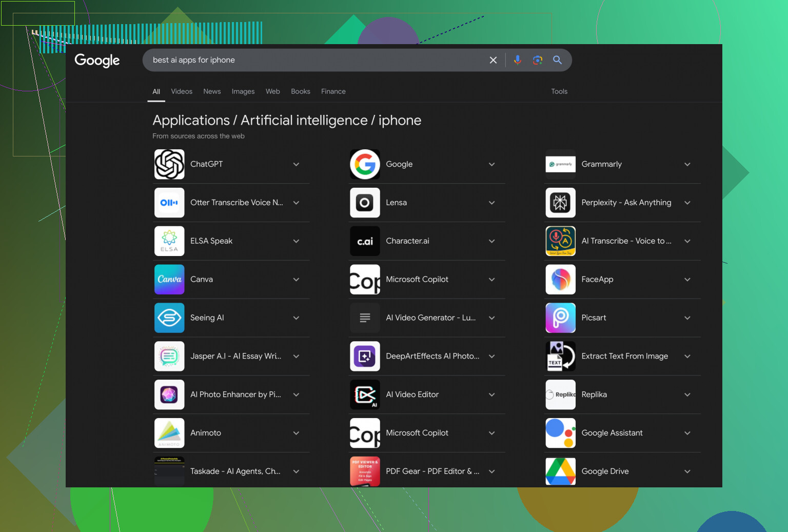Click the Perplexity - Ask Anything label
The image size is (788, 532).
coord(626,203)
